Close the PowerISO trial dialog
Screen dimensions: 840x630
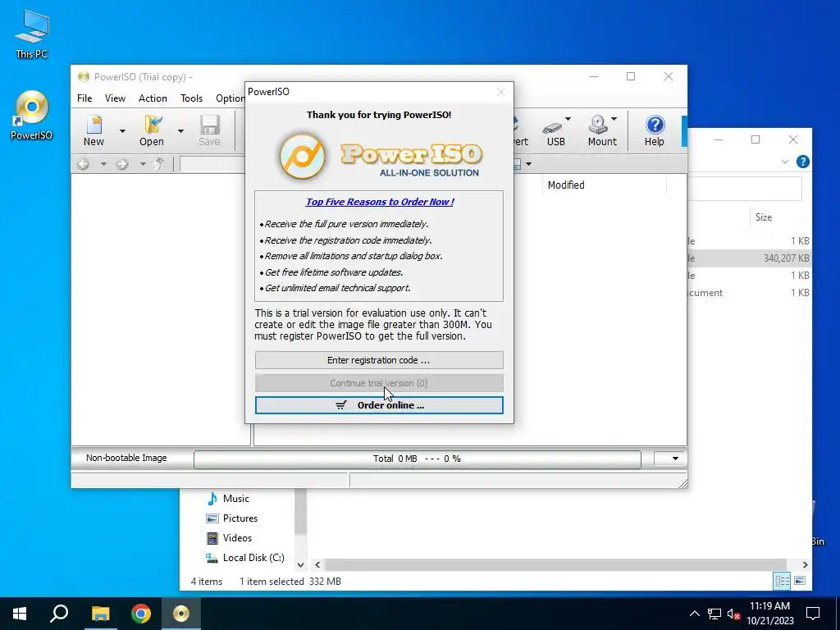click(x=501, y=92)
